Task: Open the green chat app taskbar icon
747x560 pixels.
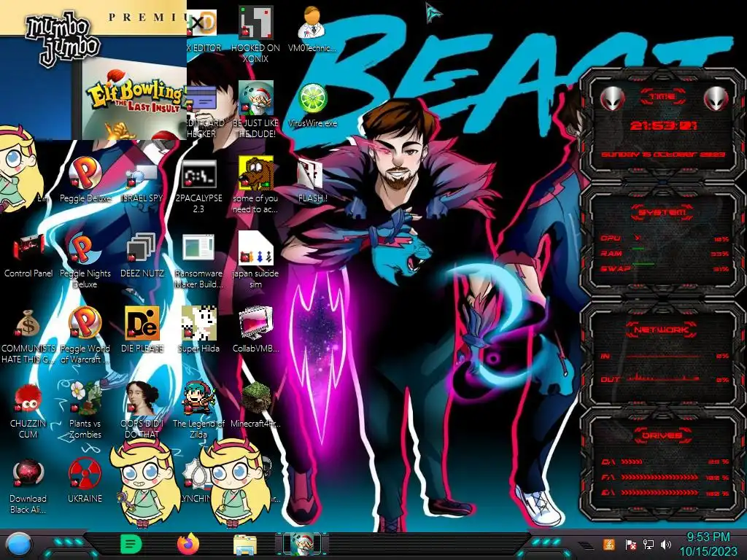Action: (131, 544)
